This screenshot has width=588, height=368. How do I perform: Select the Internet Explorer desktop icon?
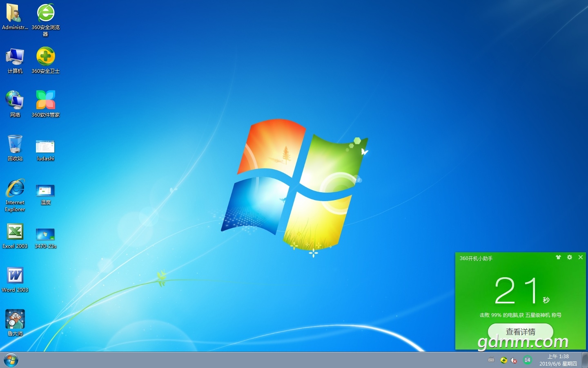pos(15,188)
